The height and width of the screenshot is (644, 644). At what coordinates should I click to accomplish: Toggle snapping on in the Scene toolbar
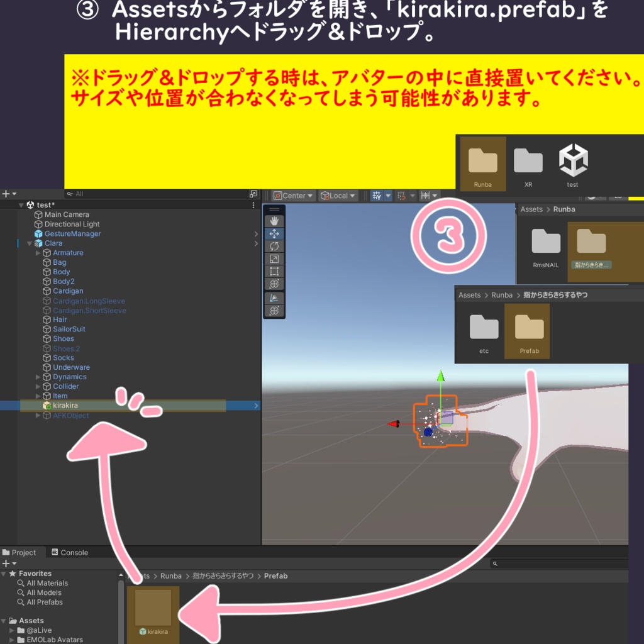coord(402,196)
